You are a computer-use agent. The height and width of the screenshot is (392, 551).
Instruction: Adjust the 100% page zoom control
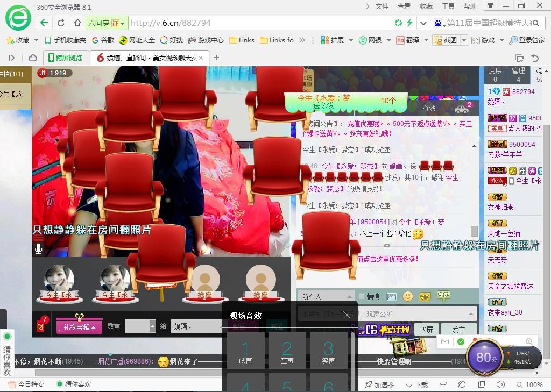(x=529, y=384)
